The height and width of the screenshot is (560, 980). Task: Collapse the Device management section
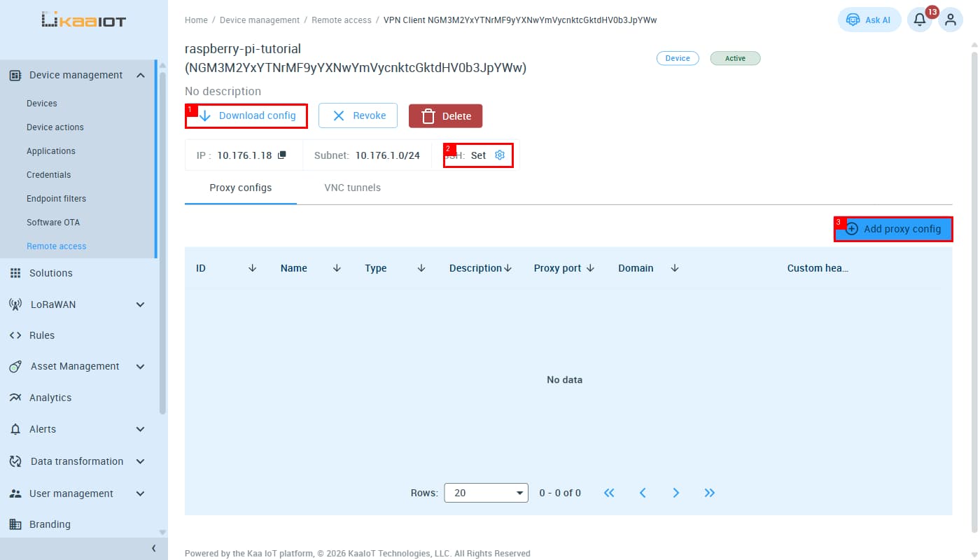[141, 75]
